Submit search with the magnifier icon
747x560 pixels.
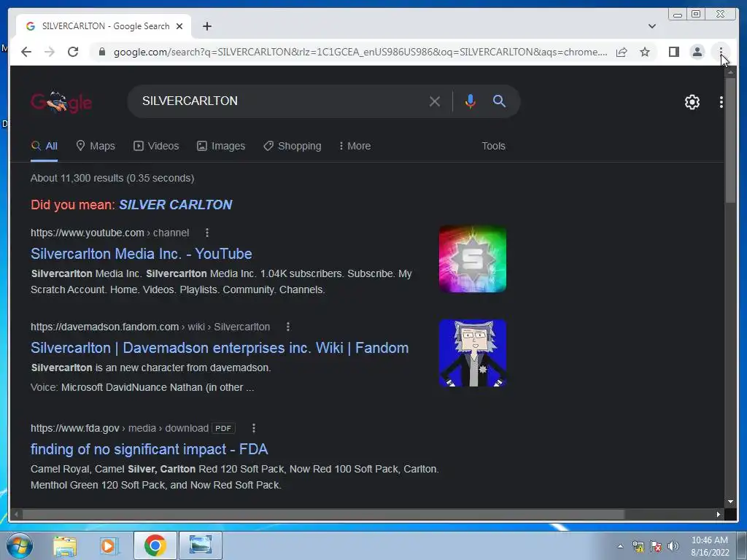[499, 101]
